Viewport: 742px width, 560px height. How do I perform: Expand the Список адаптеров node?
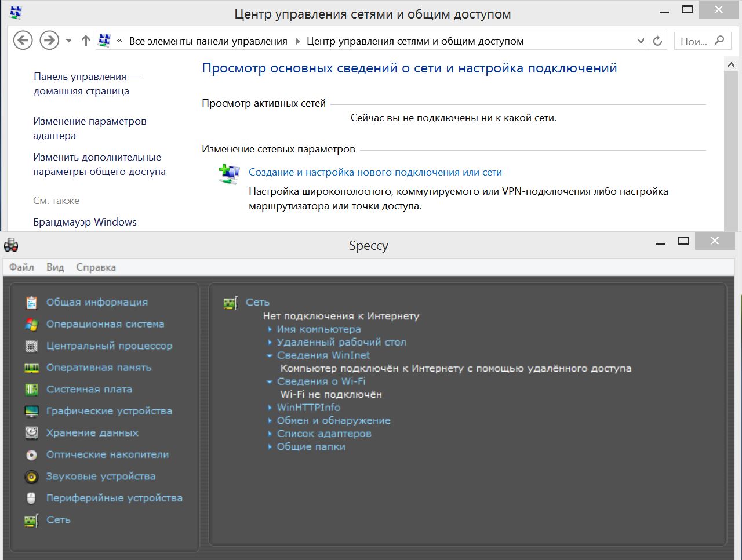coord(270,434)
